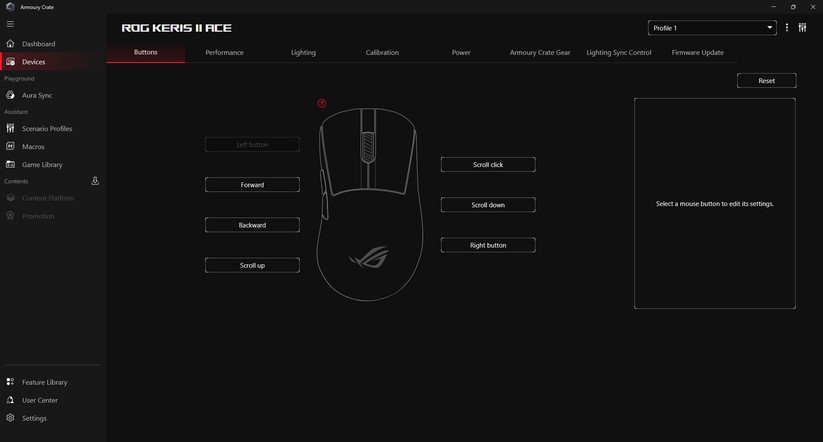823x442 pixels.
Task: Click the mouse outline illustration
Action: click(x=370, y=204)
